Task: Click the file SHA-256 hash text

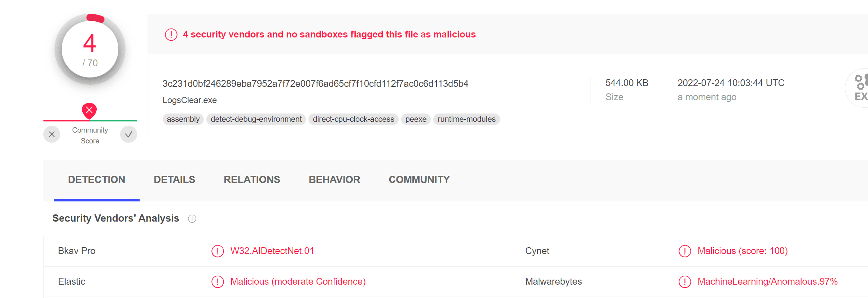Action: coord(315,84)
